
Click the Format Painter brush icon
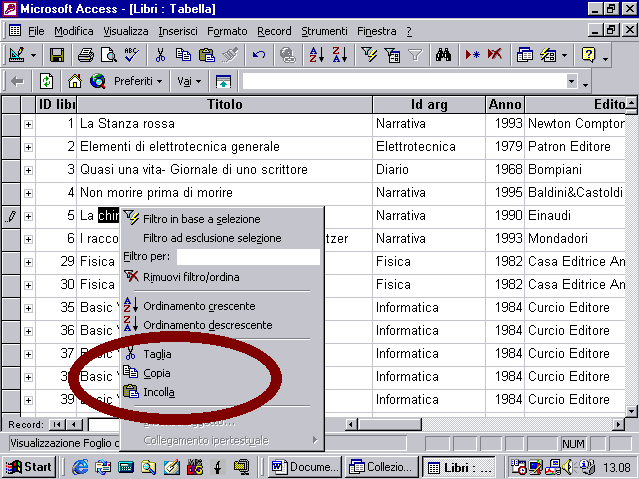click(230, 55)
